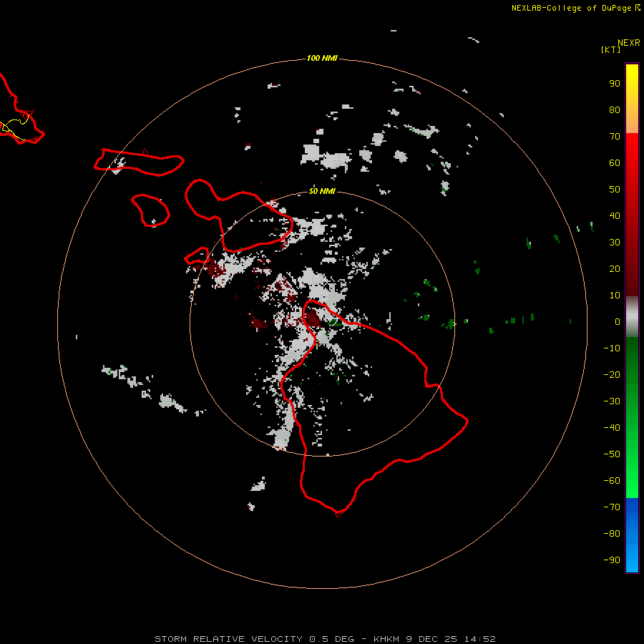Click the 10 value on the velocity scale
Viewport: 644px width, 644px height.
point(615,296)
